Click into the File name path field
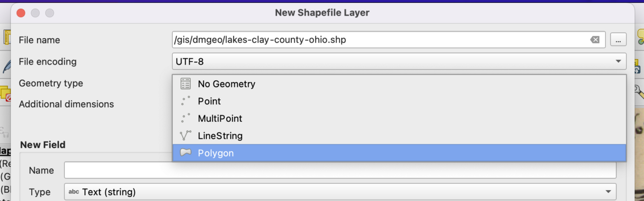 (381, 40)
